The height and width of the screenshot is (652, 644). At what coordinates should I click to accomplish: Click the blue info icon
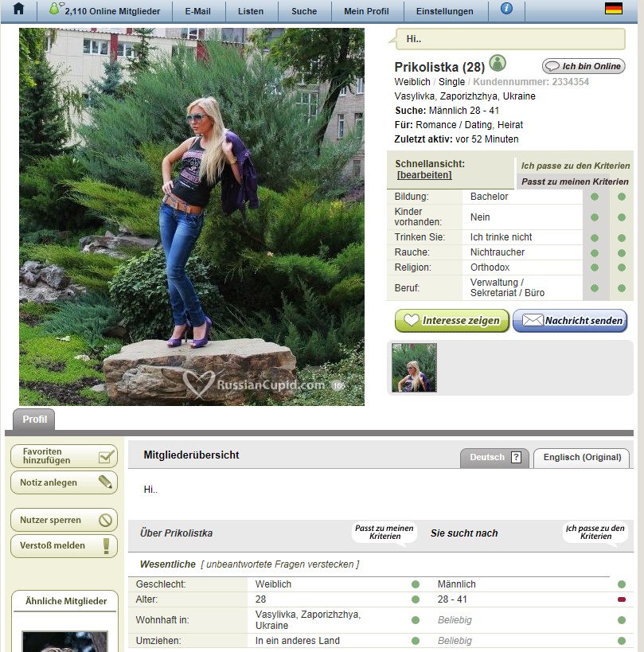click(506, 8)
